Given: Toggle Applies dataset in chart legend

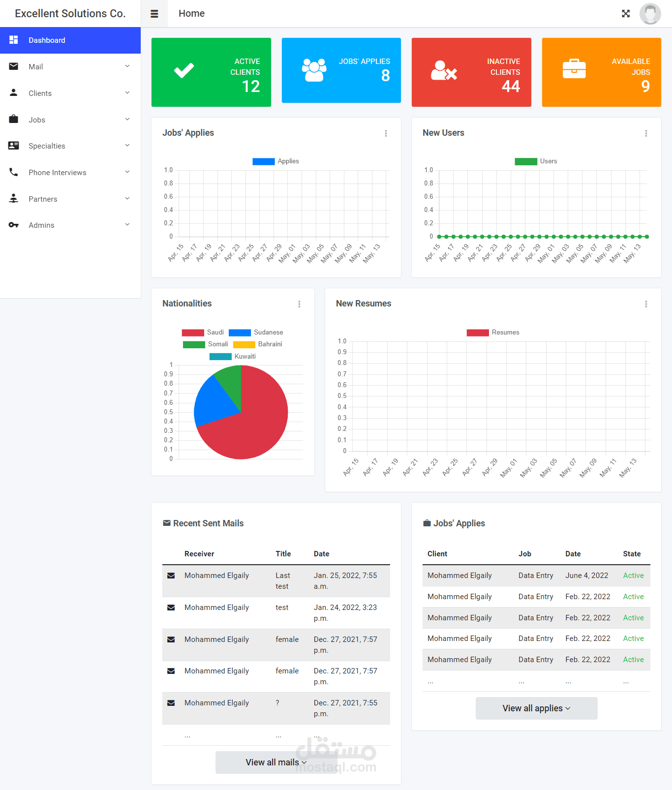Looking at the screenshot, I should (275, 161).
